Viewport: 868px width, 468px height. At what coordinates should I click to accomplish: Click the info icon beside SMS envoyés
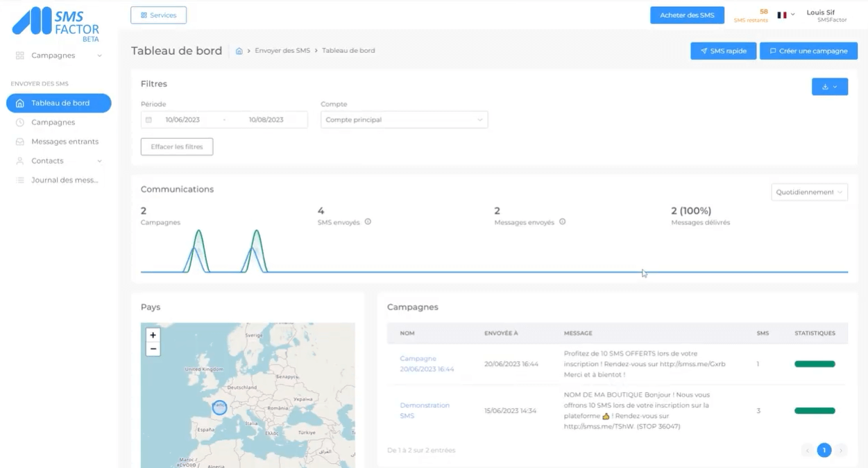tap(368, 222)
